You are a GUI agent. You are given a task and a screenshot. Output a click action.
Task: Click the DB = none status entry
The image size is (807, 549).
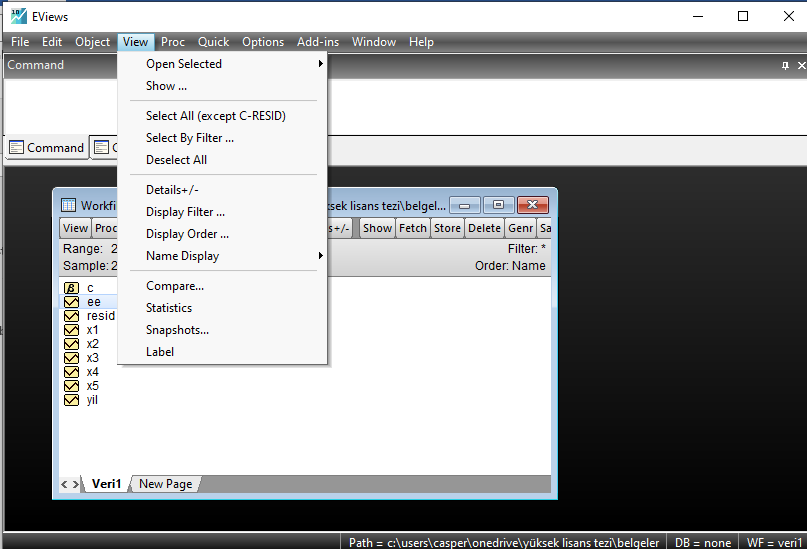[x=703, y=542]
